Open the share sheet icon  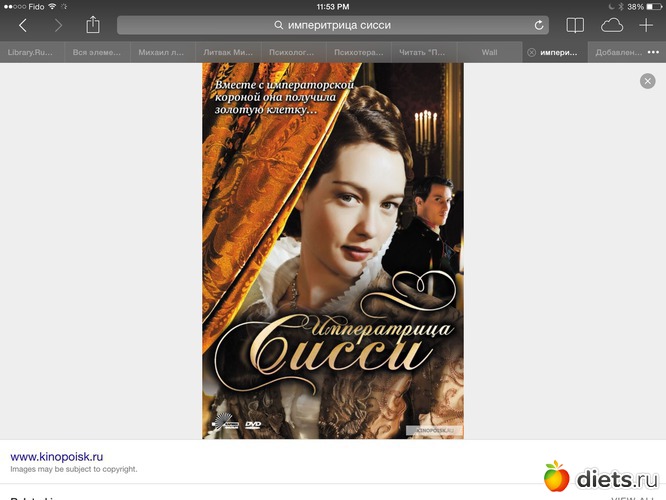93,25
